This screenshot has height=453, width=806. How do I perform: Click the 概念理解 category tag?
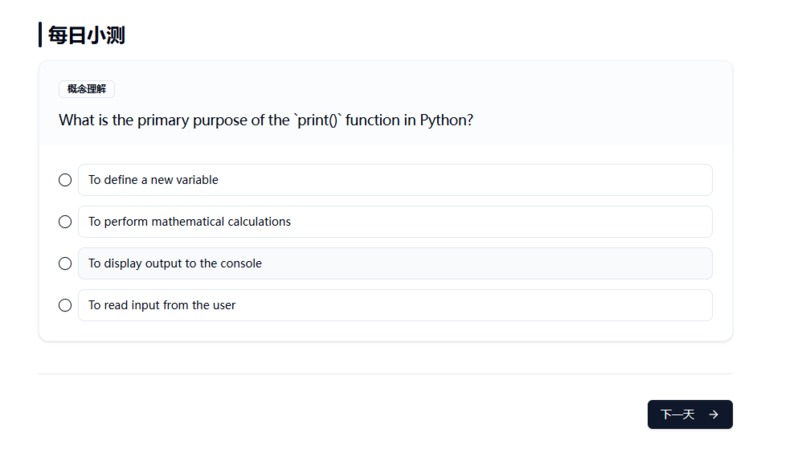click(86, 89)
